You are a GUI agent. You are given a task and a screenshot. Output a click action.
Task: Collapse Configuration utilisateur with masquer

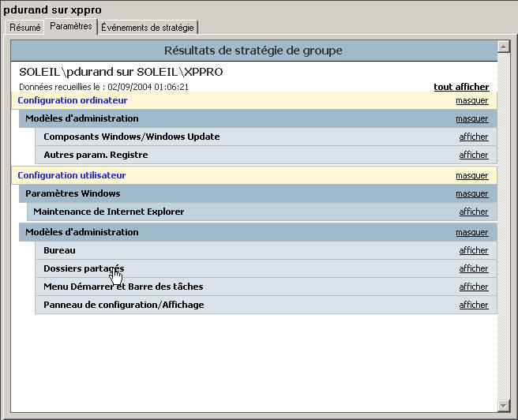471,175
